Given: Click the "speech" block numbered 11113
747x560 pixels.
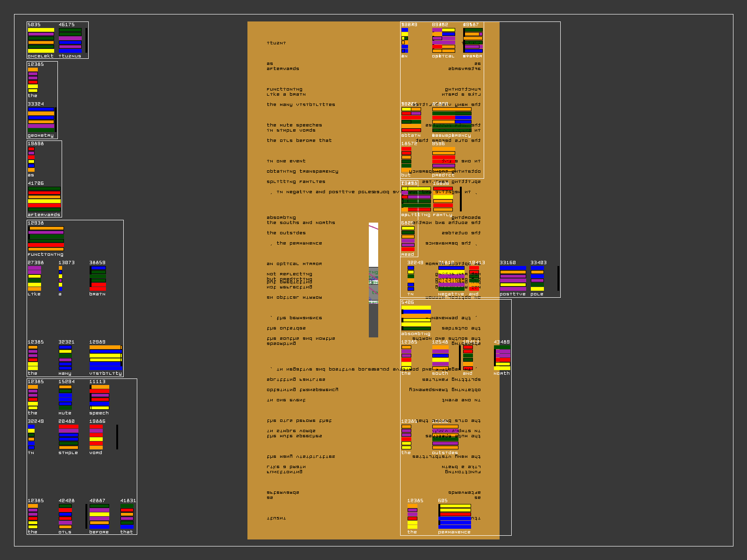Looking at the screenshot, I should (x=99, y=397).
